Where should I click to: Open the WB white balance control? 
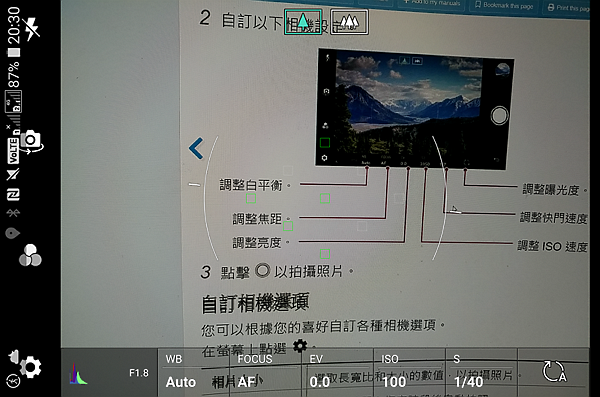tap(193, 372)
